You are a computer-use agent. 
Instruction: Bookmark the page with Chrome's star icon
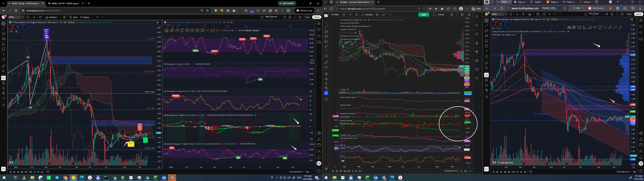click(208, 11)
